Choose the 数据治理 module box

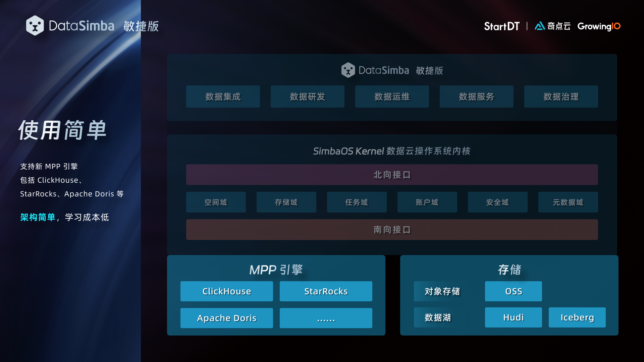(561, 97)
